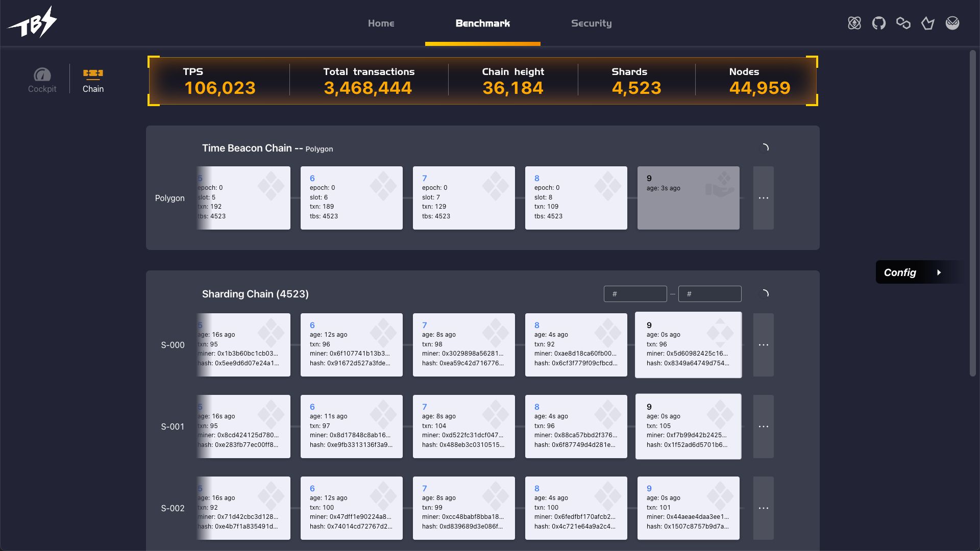Click hash 0x74014cd72767d2 in S-002 block 6

click(x=351, y=527)
